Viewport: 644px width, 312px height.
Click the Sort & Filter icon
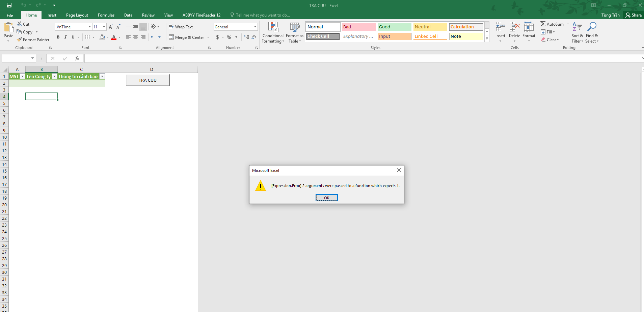pos(577,27)
